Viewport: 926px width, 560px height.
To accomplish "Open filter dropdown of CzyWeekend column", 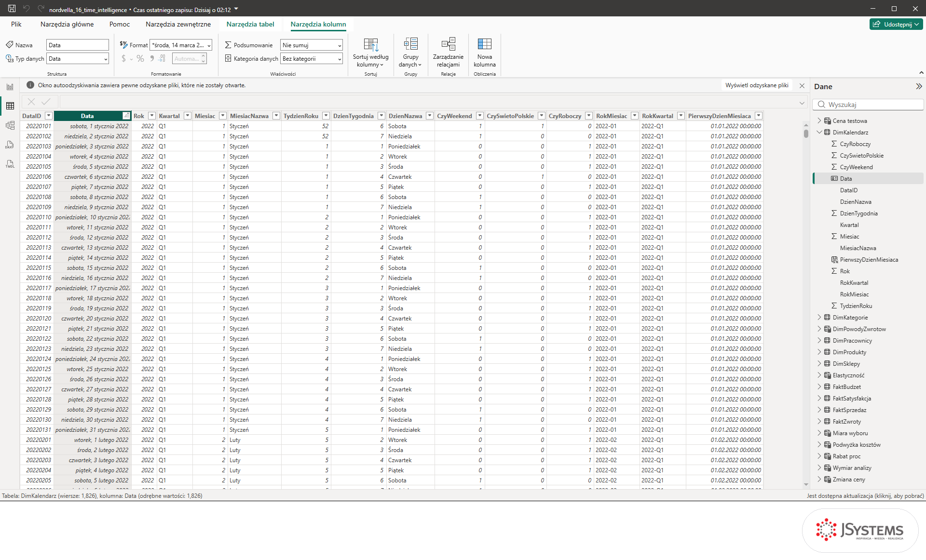I will (x=480, y=116).
